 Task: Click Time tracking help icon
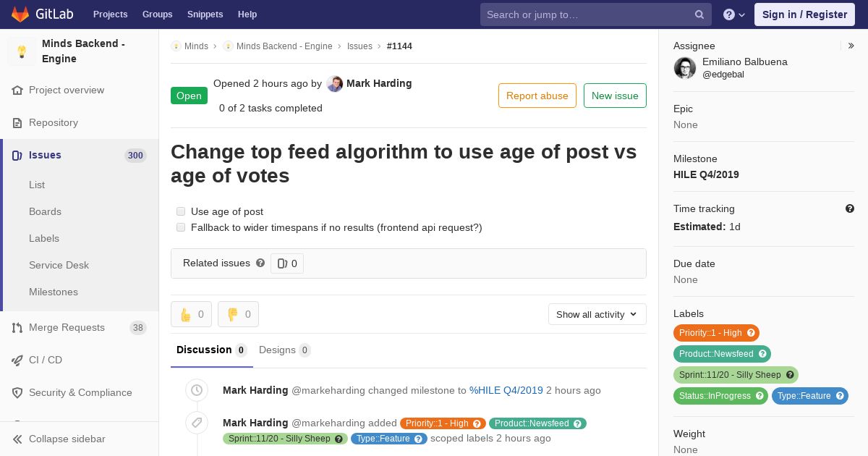[850, 208]
